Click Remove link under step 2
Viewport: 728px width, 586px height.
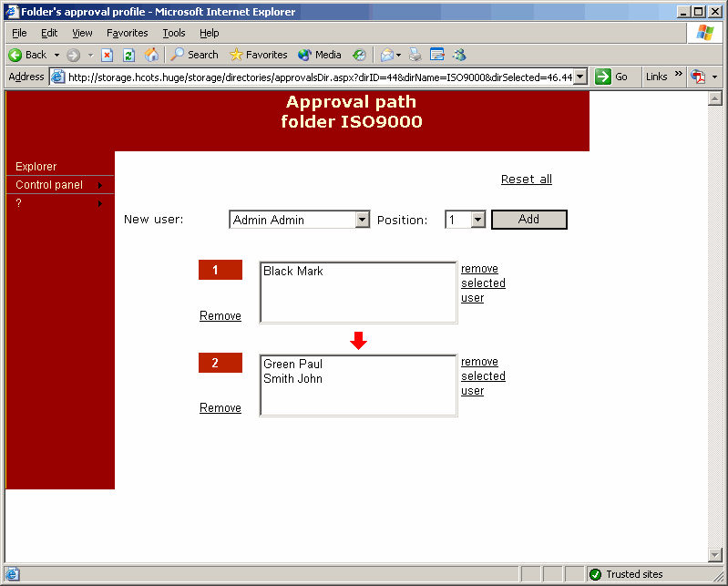pos(220,407)
